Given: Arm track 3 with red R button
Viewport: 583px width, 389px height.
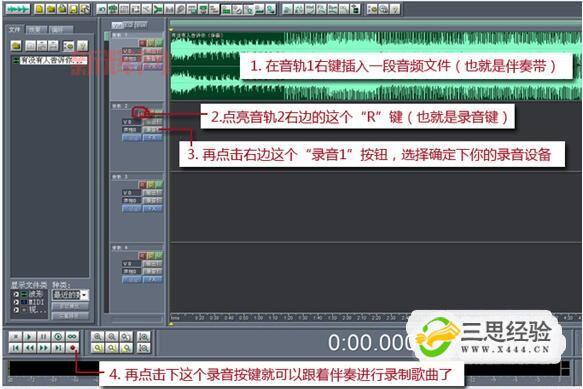Looking at the screenshot, I should pyautogui.click(x=142, y=185).
